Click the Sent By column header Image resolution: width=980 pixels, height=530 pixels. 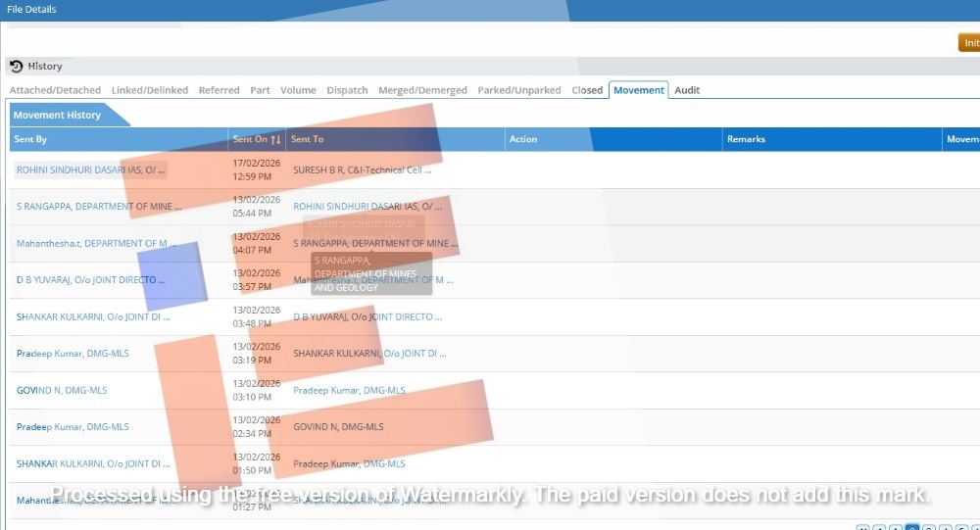coord(30,140)
